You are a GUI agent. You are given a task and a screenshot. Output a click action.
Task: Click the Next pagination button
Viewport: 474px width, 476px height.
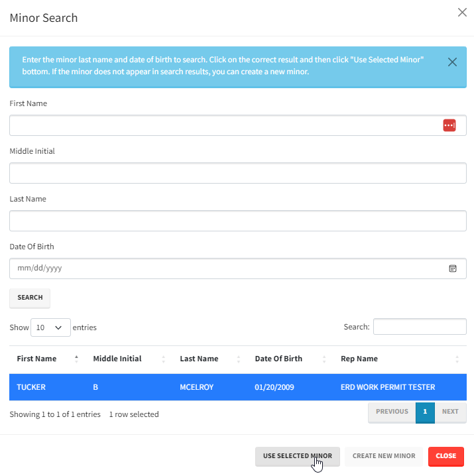pos(450,412)
